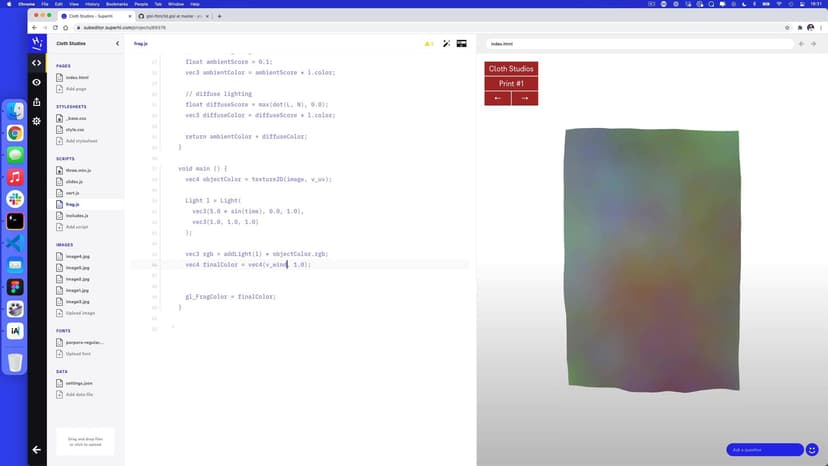Click the magic wand format icon
Screen dimensions: 828x466
[x=446, y=44]
